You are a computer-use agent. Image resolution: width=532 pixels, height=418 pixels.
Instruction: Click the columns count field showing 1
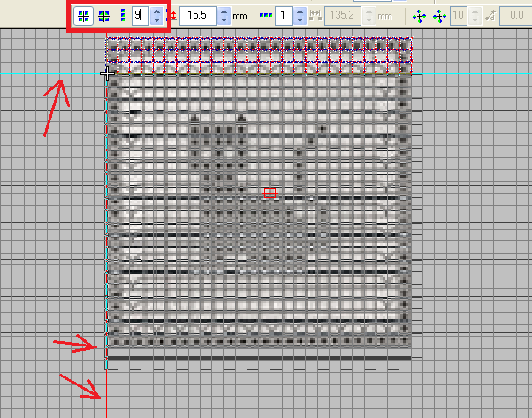284,16
